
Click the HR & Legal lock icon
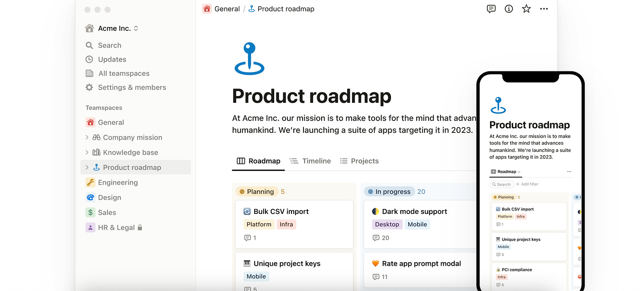(140, 227)
